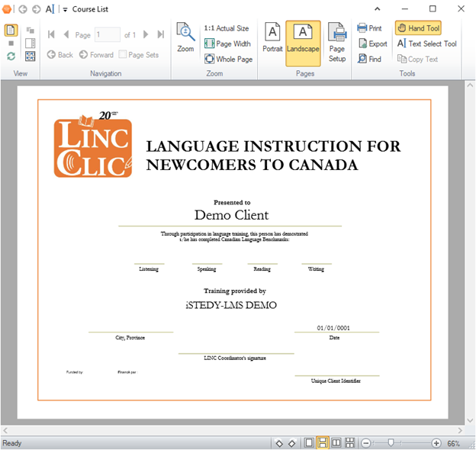Click the page number input field
The width and height of the screenshot is (476, 450).
coord(107,34)
